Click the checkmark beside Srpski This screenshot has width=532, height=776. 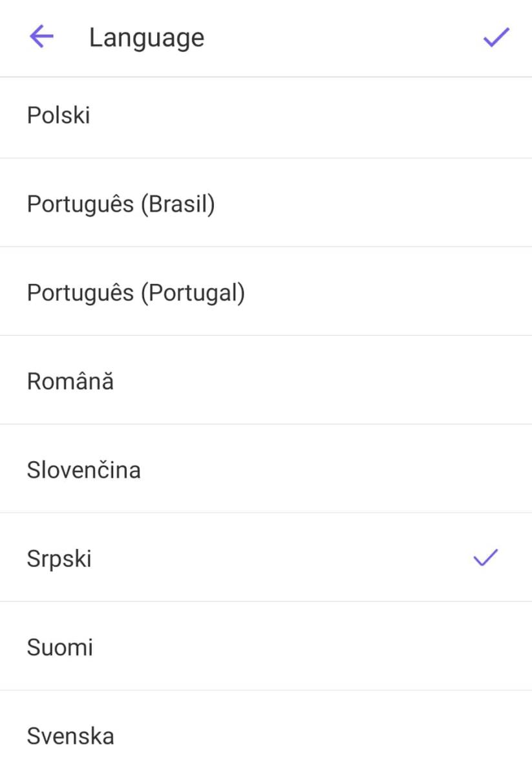tap(486, 557)
